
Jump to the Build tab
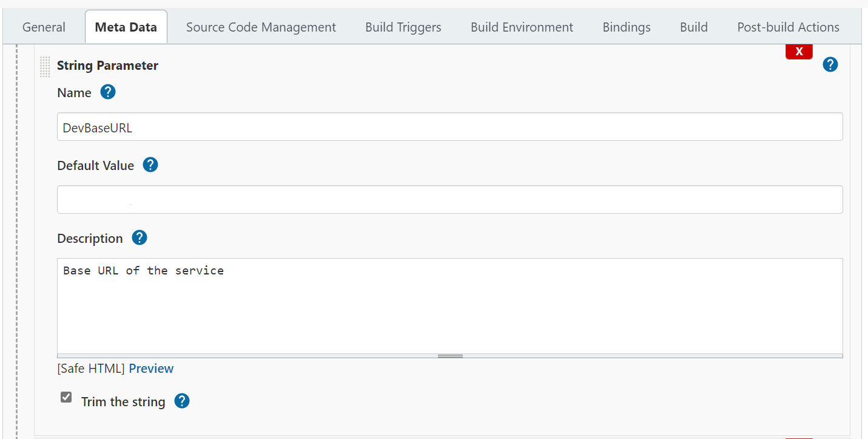pos(694,27)
